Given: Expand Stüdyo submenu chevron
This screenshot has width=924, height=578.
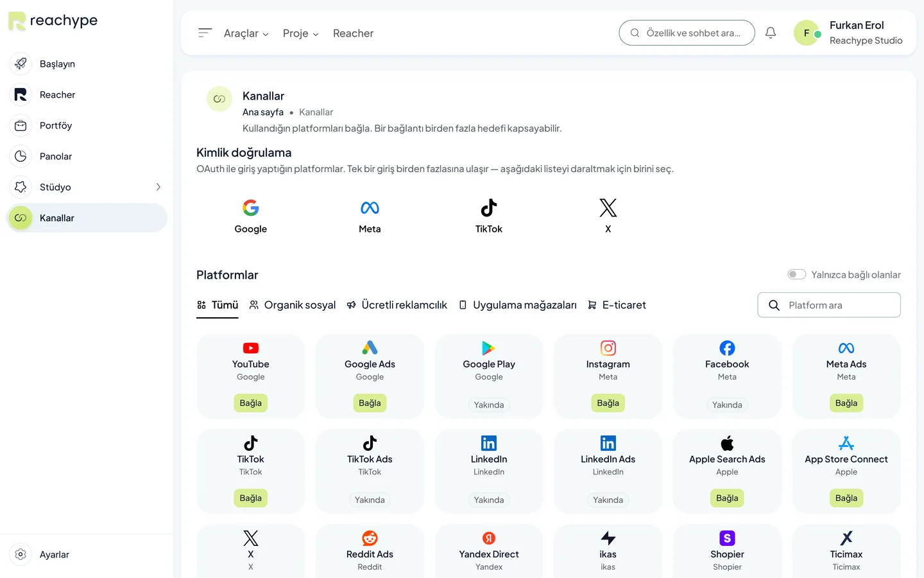Looking at the screenshot, I should [158, 187].
